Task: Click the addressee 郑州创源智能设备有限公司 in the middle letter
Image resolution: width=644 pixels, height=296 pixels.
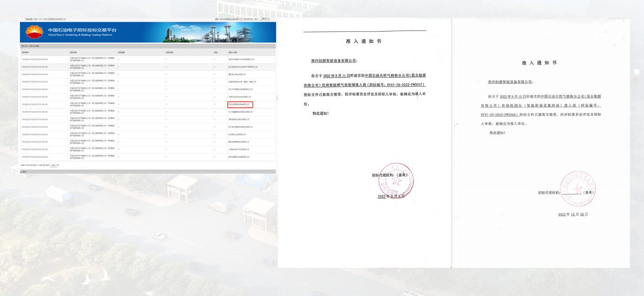Action: point(333,61)
